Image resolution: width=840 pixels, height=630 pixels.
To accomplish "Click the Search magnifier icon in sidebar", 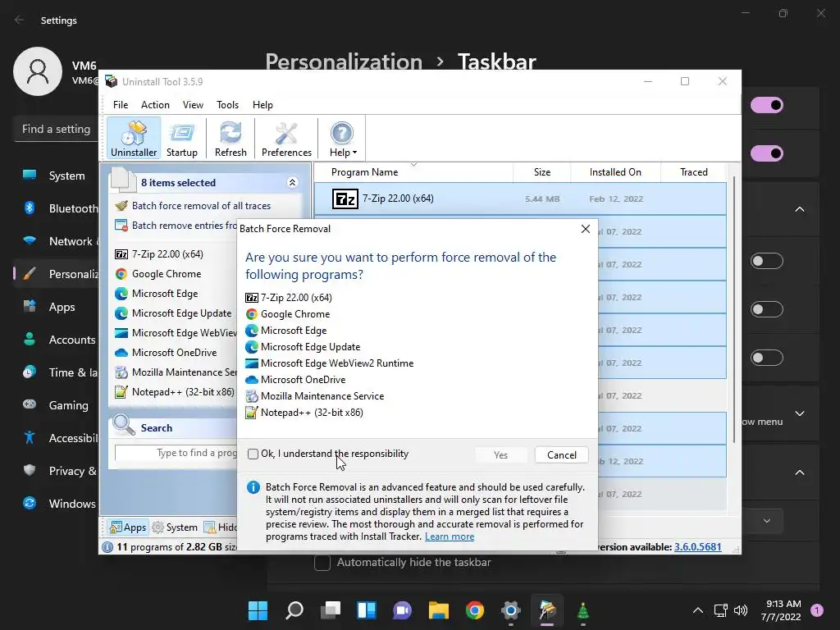I will click(124, 426).
